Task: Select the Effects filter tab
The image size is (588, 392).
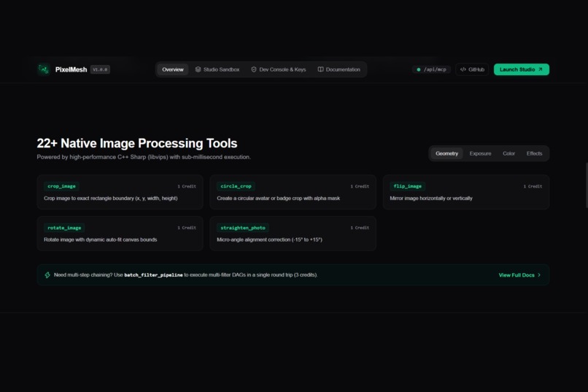Action: [x=534, y=153]
